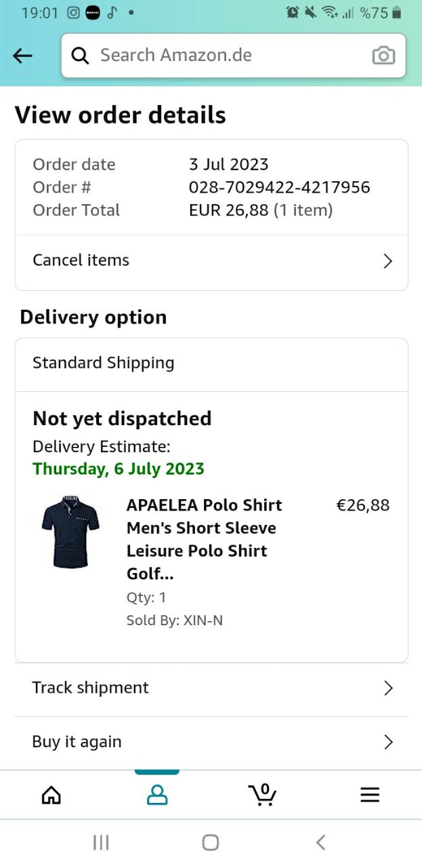Open Track shipment chevron arrow

click(388, 688)
